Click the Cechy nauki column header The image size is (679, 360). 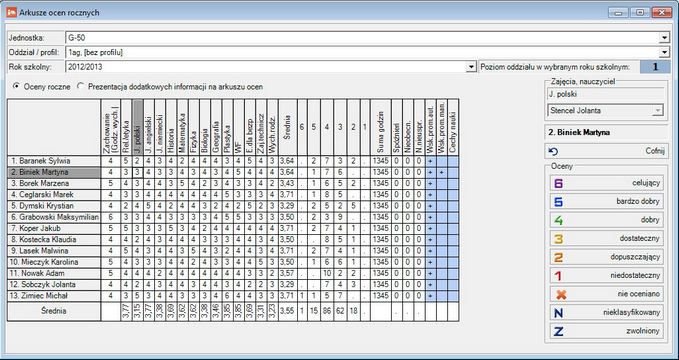pyautogui.click(x=453, y=127)
